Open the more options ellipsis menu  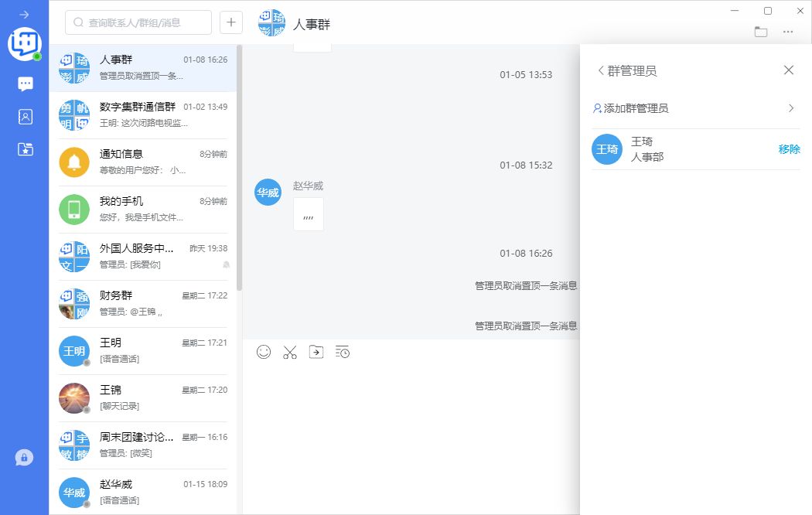coord(788,32)
